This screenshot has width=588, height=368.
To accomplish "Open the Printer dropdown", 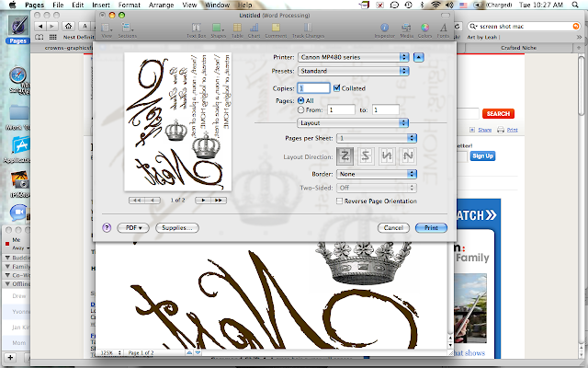I will coord(353,57).
